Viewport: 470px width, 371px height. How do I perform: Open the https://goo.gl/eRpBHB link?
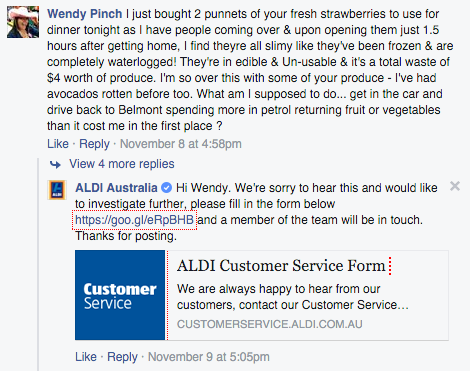pos(134,220)
